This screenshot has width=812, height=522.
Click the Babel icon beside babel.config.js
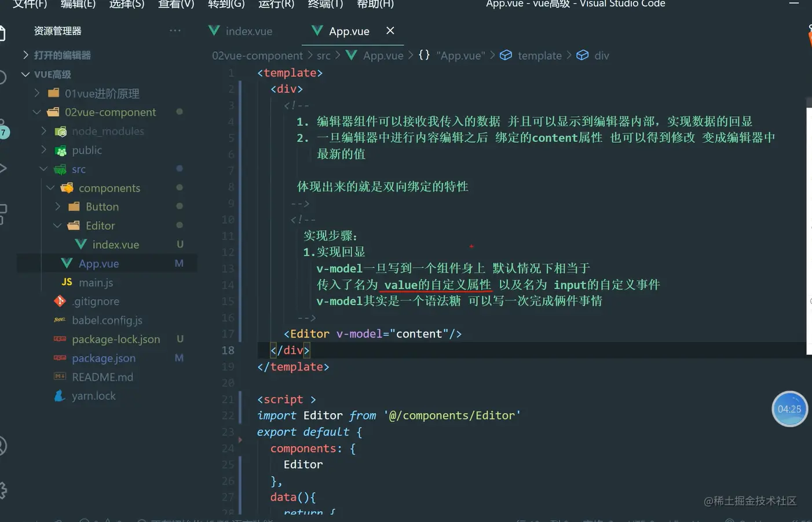click(60, 320)
